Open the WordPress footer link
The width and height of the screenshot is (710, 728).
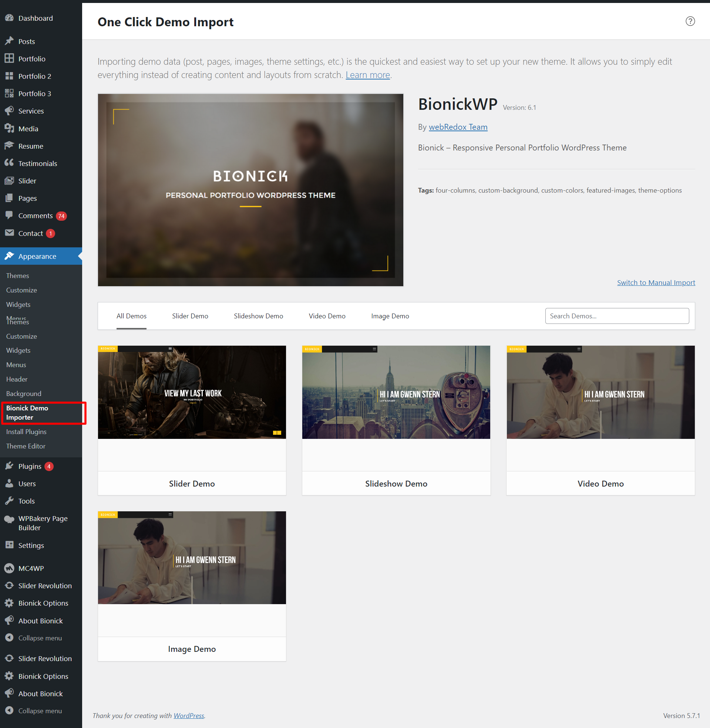(x=189, y=715)
